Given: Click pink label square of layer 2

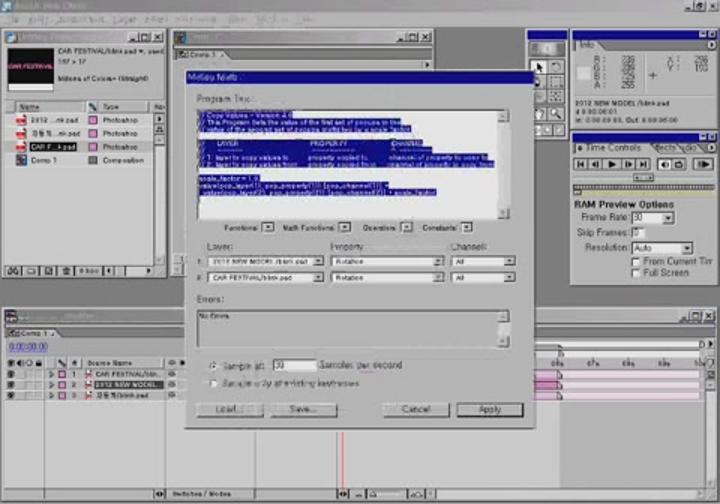Looking at the screenshot, I should coord(62,385).
